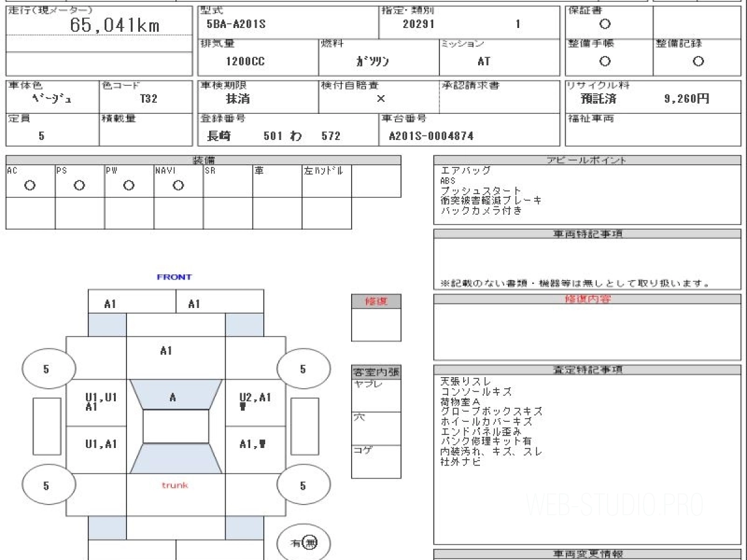747x560 pixels.
Task: Click the アピールポイント section header
Action: click(587, 160)
